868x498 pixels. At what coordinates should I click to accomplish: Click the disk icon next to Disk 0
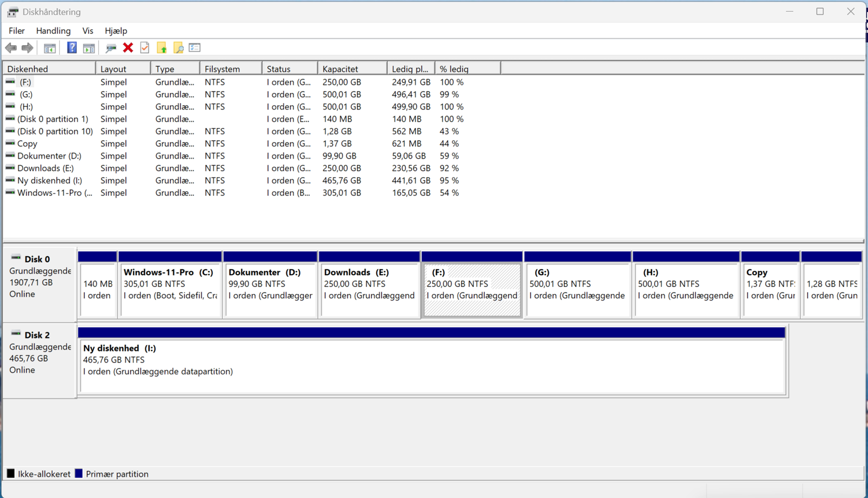point(16,258)
